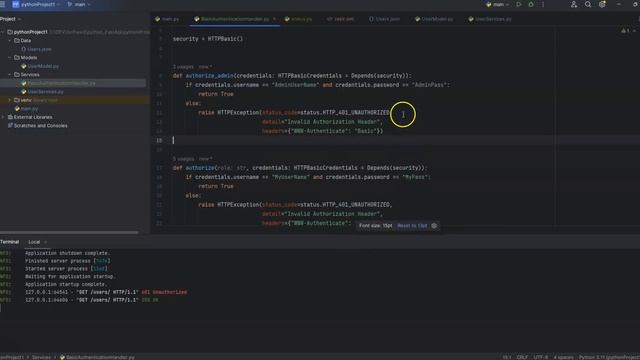The width and height of the screenshot is (640, 360).
Task: Click the usages hint above authorize function
Action: coord(183,159)
